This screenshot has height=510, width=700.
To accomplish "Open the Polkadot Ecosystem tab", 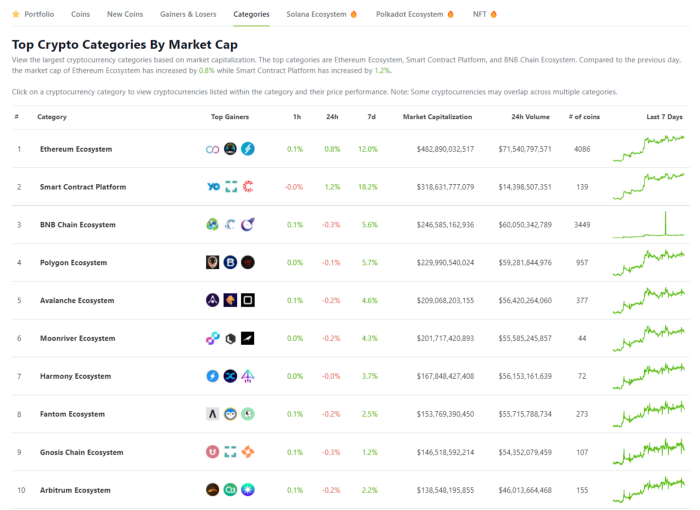I will click(409, 14).
